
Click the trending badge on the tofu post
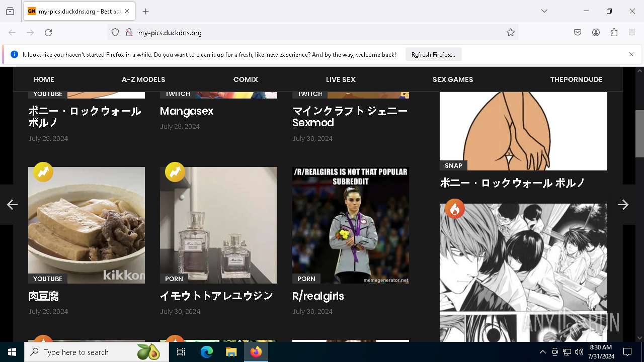coord(43,172)
